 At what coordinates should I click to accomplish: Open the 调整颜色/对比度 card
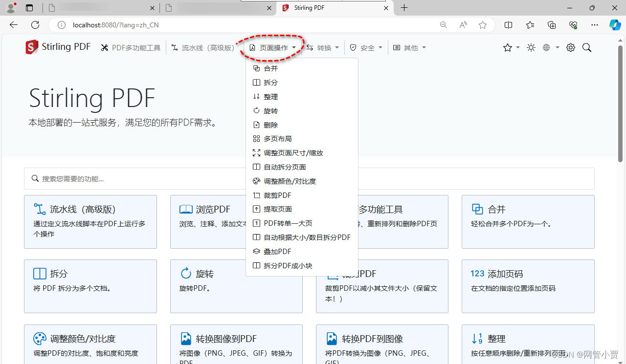90,344
